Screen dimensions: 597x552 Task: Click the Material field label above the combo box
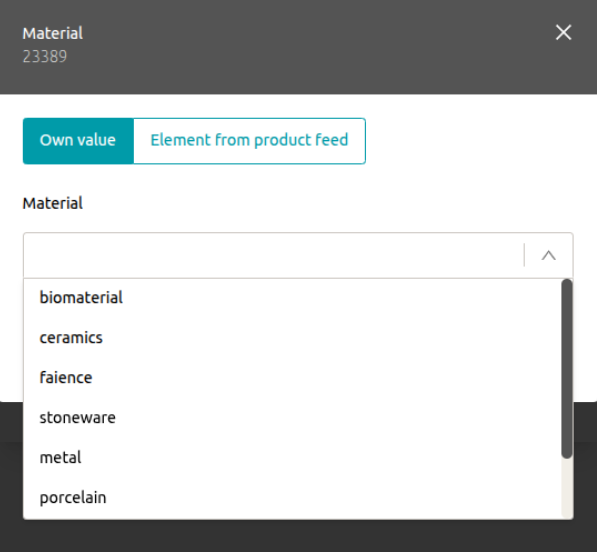coord(53,203)
